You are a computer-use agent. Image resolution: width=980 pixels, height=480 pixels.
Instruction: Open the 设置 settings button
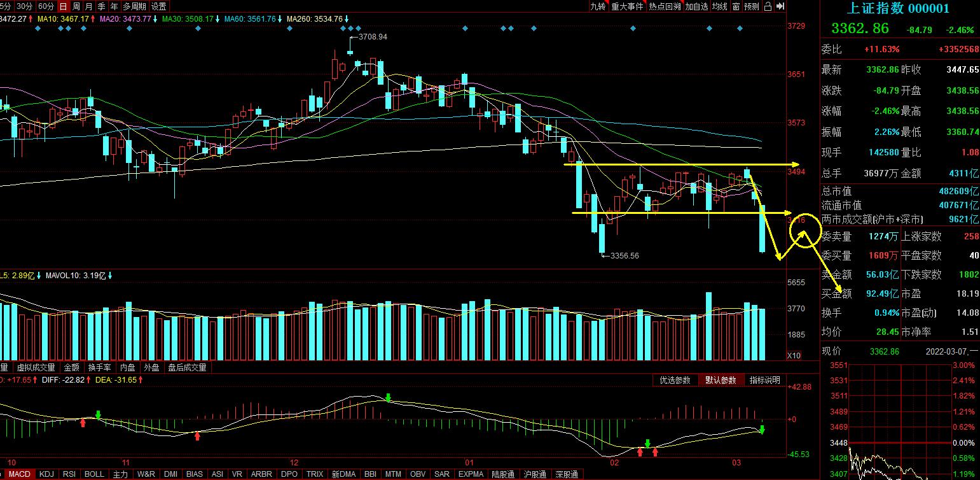point(159,6)
